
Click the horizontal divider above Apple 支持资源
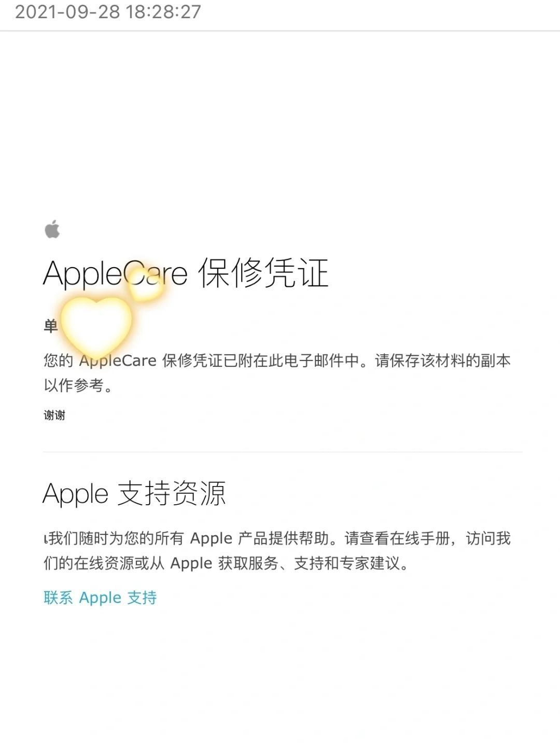pos(283,452)
